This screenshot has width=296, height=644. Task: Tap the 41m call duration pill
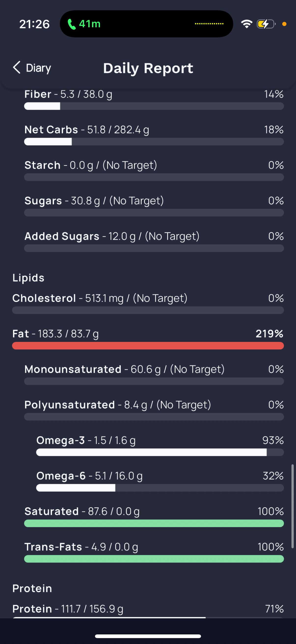coord(146,24)
